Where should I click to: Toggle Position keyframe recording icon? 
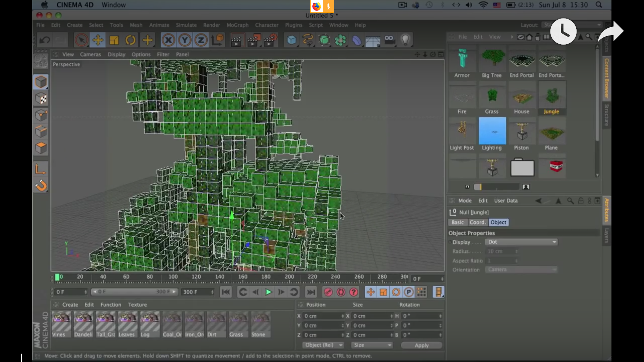pyautogui.click(x=371, y=292)
